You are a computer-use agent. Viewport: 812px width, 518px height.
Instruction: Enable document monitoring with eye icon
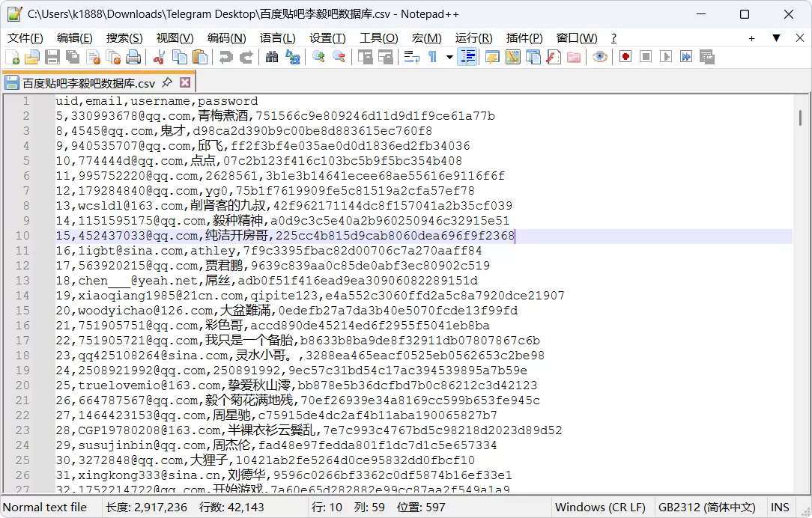[x=600, y=56]
